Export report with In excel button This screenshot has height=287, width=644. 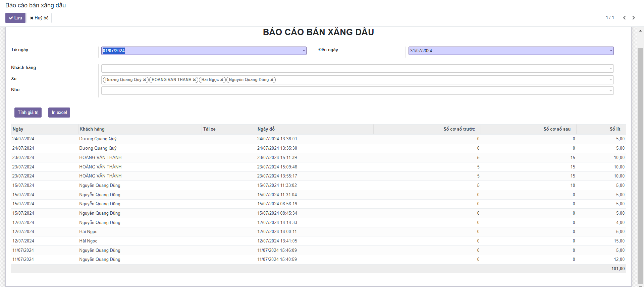59,113
